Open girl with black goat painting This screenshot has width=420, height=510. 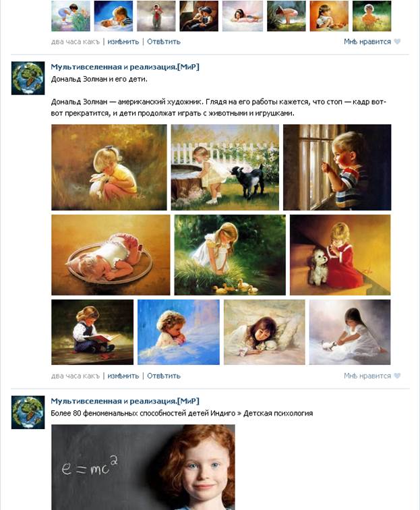(x=225, y=167)
